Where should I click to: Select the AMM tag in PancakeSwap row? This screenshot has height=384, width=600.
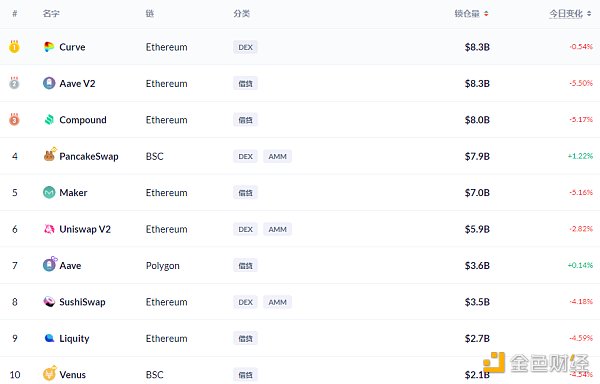click(x=277, y=156)
